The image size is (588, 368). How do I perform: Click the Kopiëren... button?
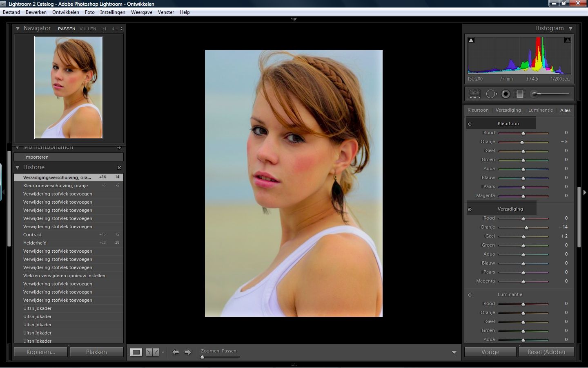tap(40, 352)
